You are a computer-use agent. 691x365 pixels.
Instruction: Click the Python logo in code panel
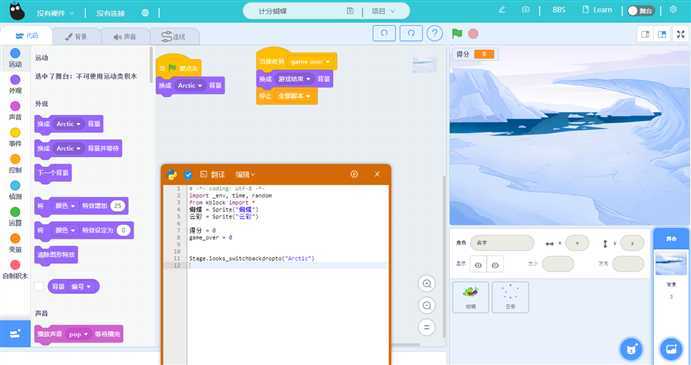(x=172, y=175)
